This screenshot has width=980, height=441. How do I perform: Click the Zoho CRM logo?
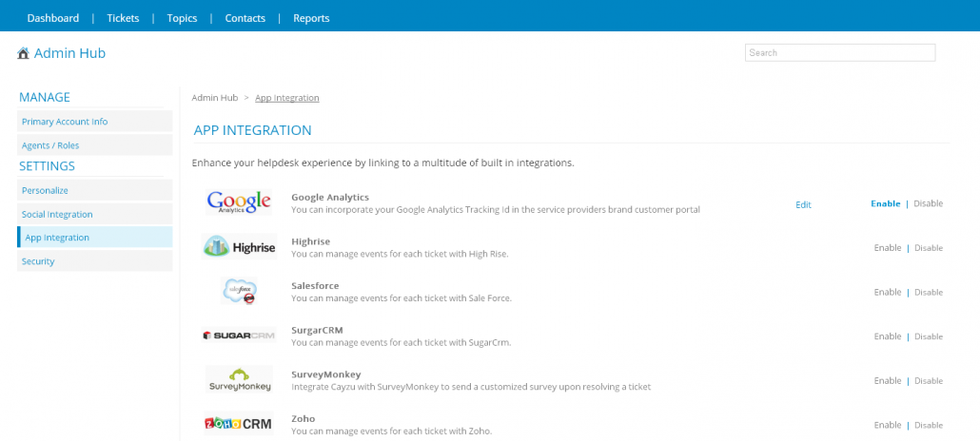coord(239,424)
